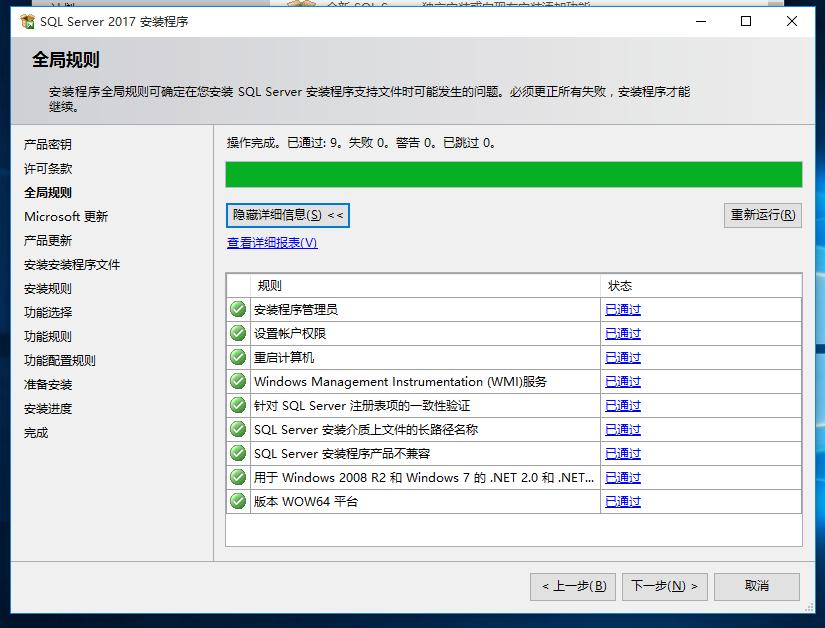Click green check icon for WMI 服务 rule
825x628 pixels.
pyautogui.click(x=238, y=381)
